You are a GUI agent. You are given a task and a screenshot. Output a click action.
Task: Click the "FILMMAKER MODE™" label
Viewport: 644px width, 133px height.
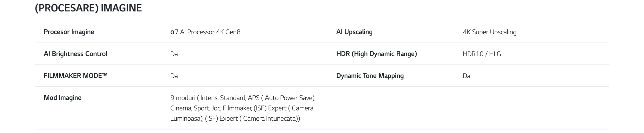(75, 76)
